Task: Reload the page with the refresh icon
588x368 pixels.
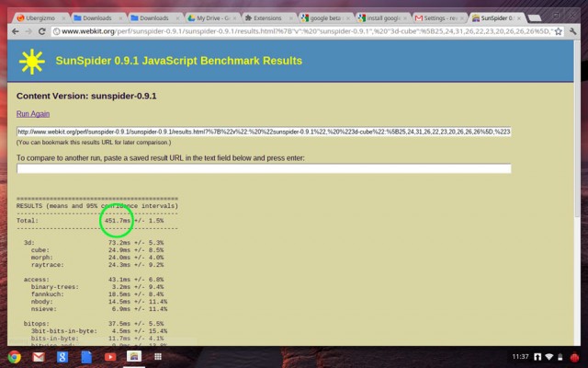Action: pos(42,30)
